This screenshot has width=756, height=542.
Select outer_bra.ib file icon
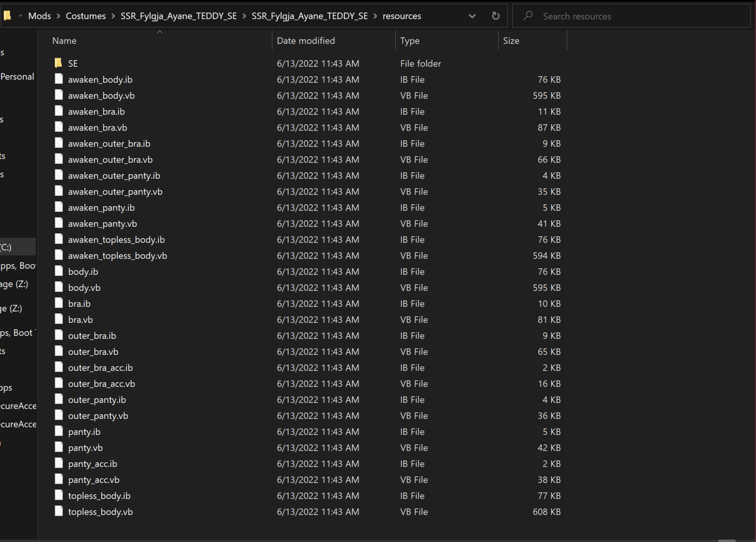59,335
